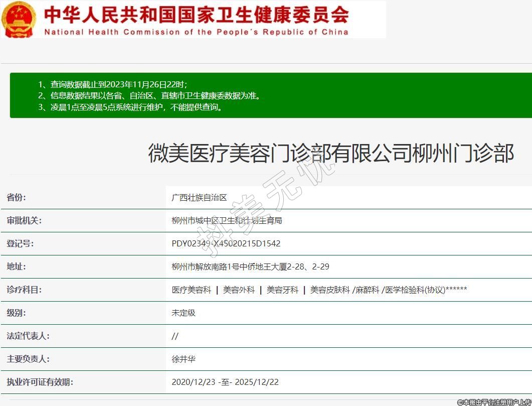
Task: Click the second notice about 信息数据结果
Action: [x=149, y=95]
